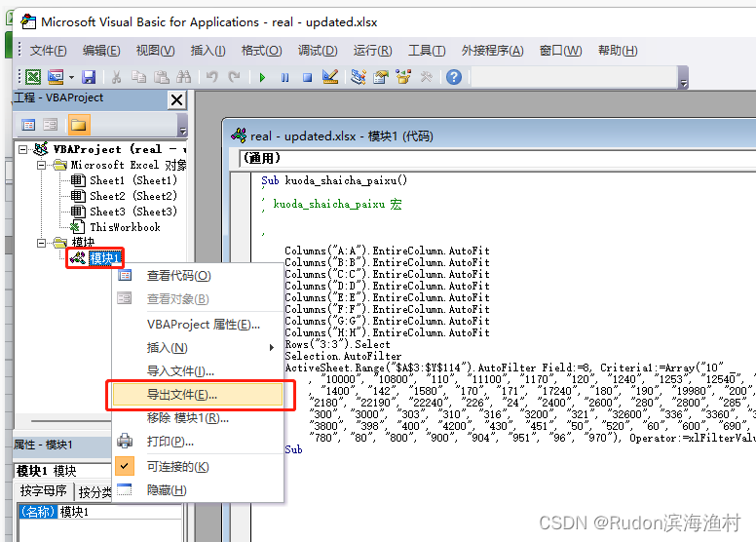Open the 运行(R) menu
Image resolution: width=756 pixels, height=542 pixels.
[372, 50]
